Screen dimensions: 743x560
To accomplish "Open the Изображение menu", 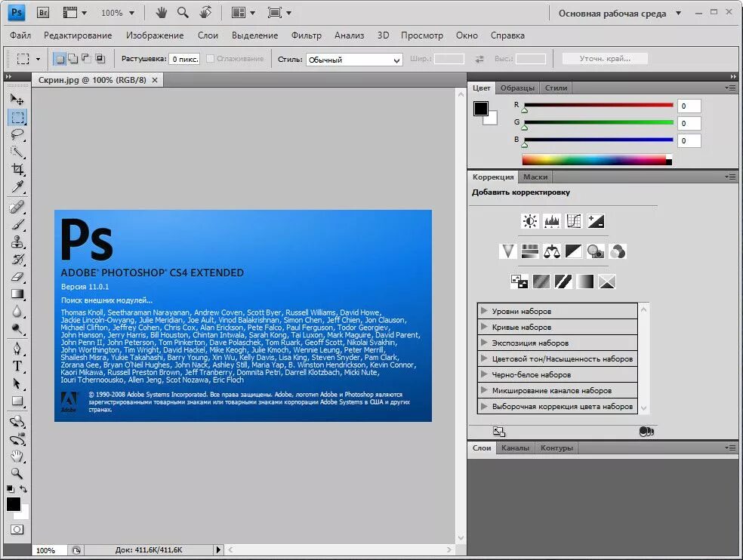I will coord(155,35).
